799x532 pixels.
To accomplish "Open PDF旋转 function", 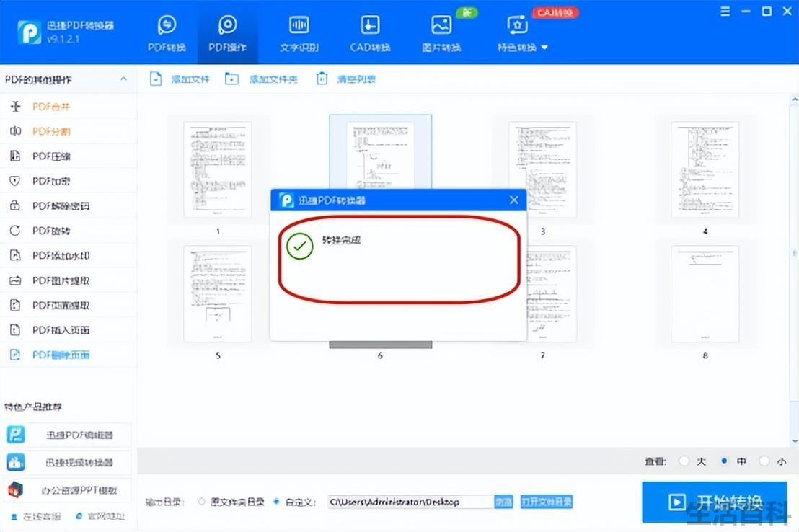I will point(69,231).
